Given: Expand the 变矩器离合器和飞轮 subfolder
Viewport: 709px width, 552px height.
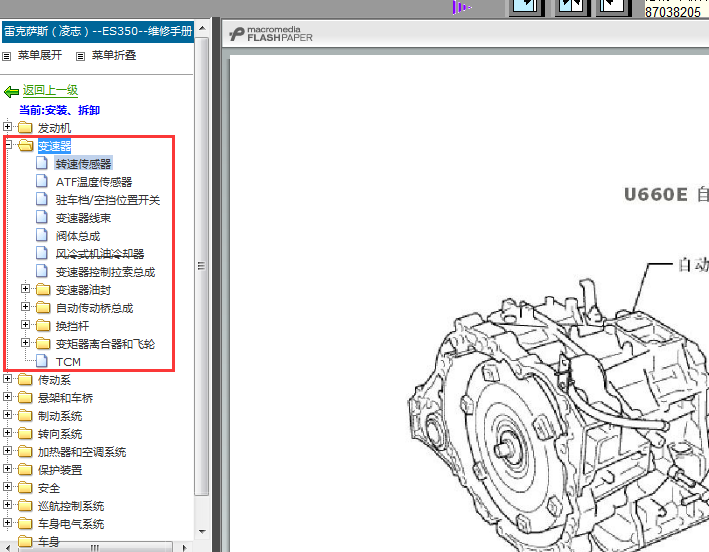Looking at the screenshot, I should pos(25,343).
